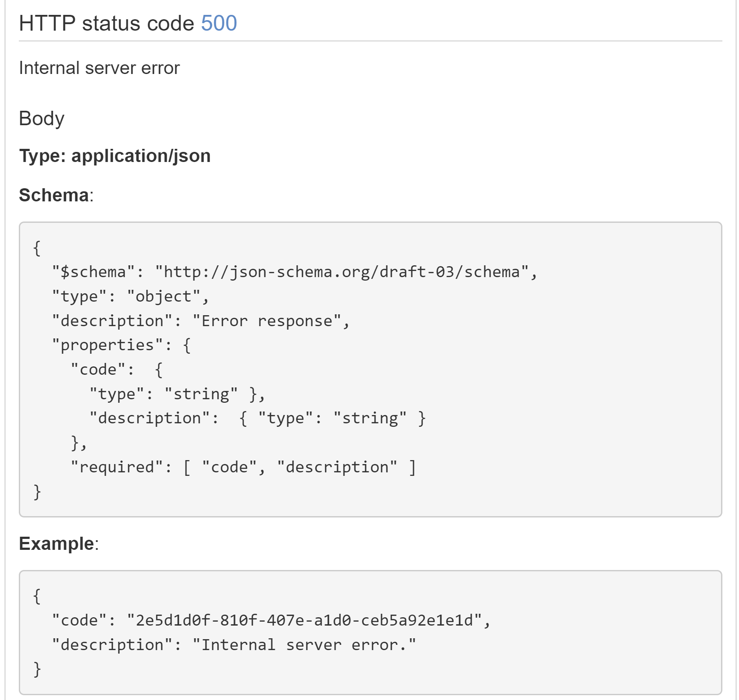The width and height of the screenshot is (739, 700).
Task: Click example description 'Internal server error.' line
Action: click(234, 645)
